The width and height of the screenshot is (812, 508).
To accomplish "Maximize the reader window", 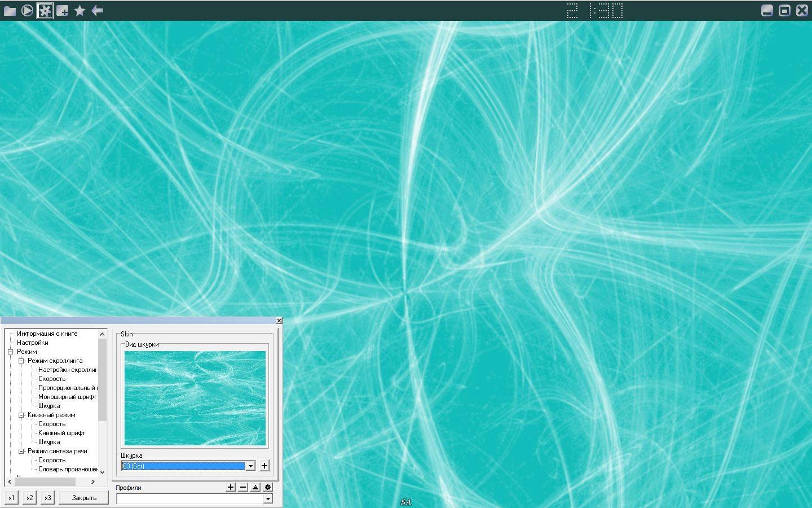I will pos(784,11).
